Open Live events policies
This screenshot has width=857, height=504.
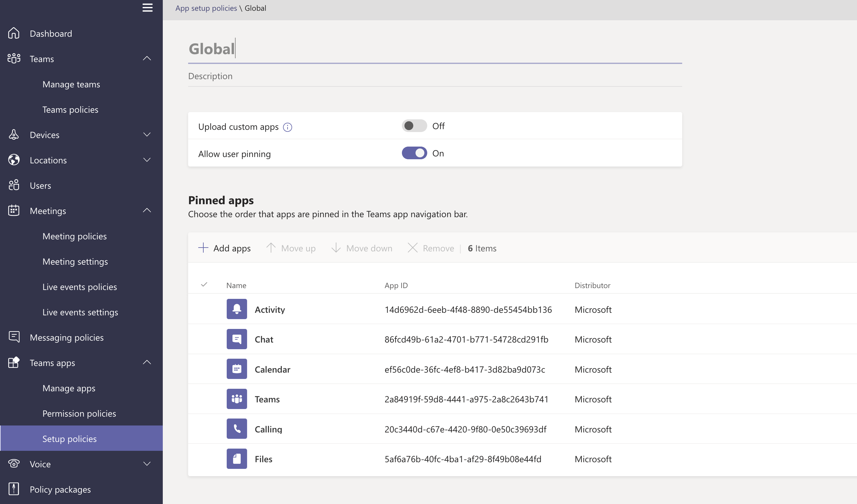79,287
